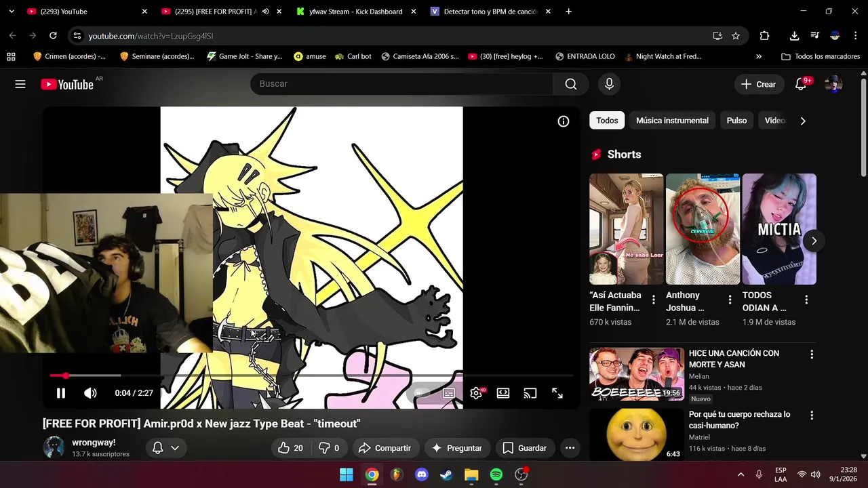
Task: Select the Todos filter chip
Action: (607, 121)
